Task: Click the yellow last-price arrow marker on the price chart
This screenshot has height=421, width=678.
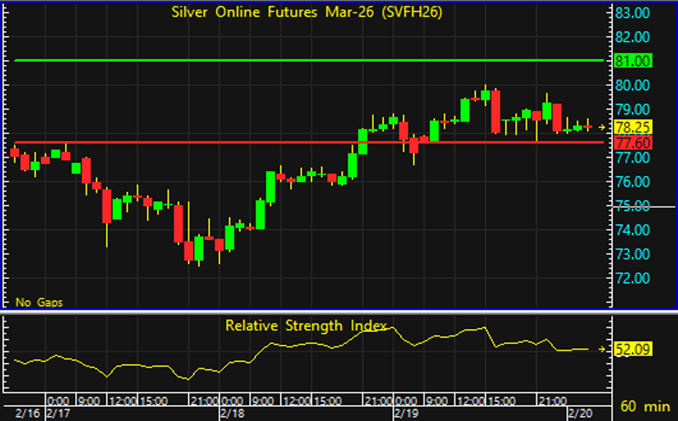Action: pos(601,127)
